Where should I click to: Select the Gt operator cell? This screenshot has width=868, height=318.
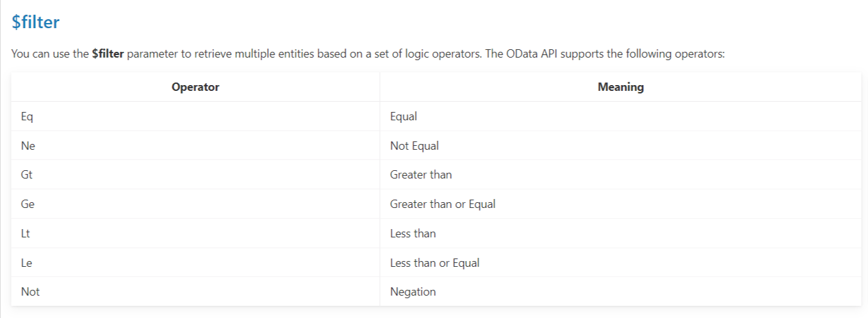tap(27, 175)
